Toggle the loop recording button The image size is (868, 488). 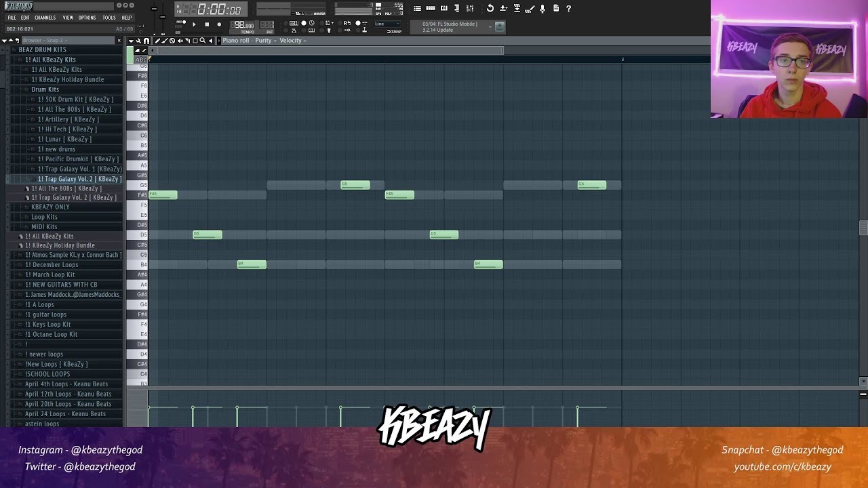347,23
